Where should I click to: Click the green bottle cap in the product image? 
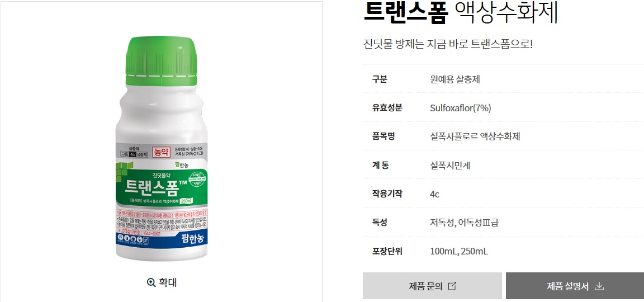(x=162, y=61)
